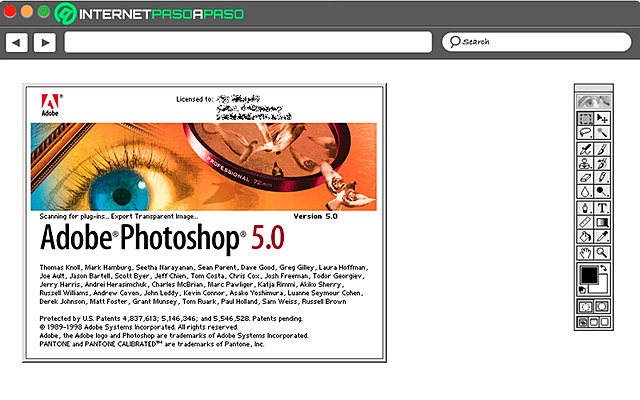Image resolution: width=640 pixels, height=400 pixels.
Task: Swap foreground and background colors arrow
Action: click(604, 268)
